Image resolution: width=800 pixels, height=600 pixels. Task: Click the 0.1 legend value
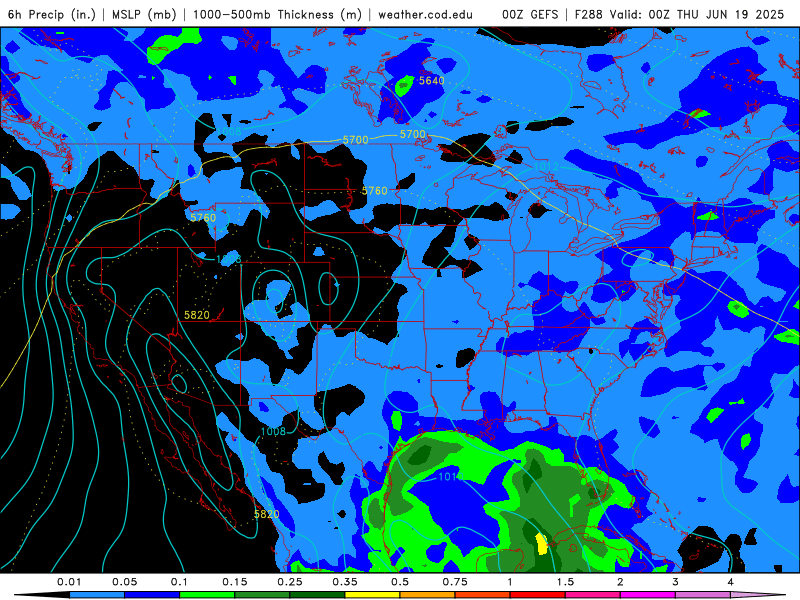click(179, 582)
